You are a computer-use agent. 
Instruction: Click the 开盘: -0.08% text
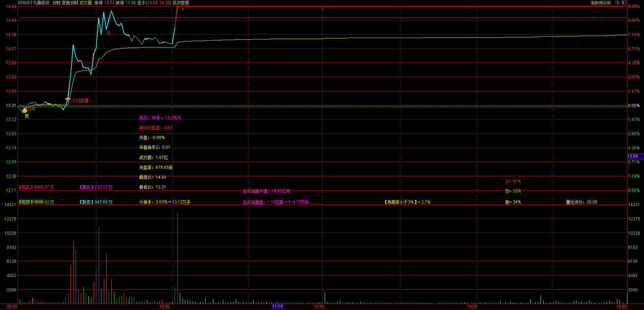click(152, 138)
